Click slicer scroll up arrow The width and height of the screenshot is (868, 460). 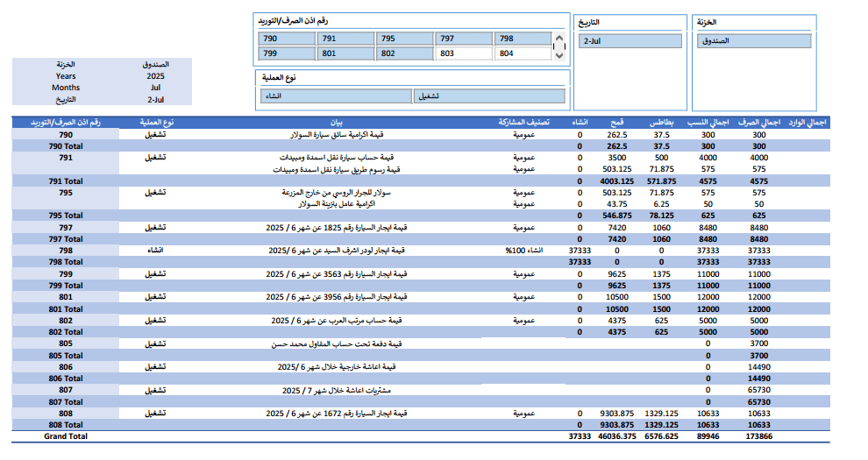coord(559,39)
